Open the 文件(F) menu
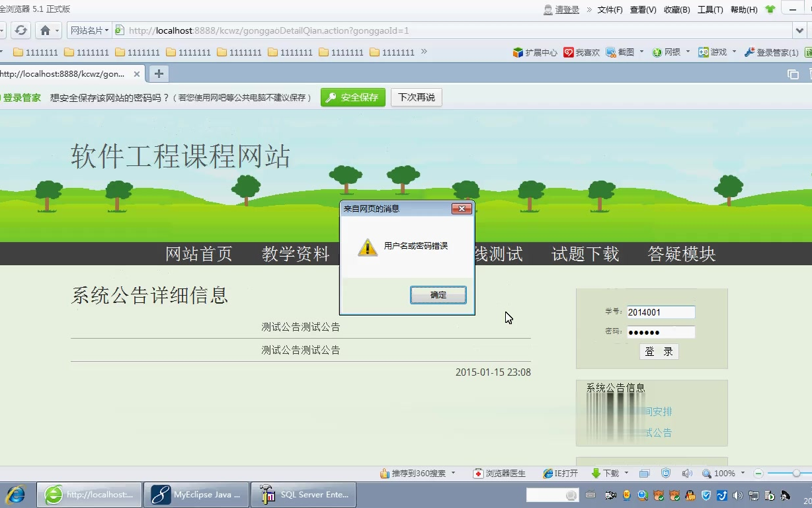 (x=610, y=9)
